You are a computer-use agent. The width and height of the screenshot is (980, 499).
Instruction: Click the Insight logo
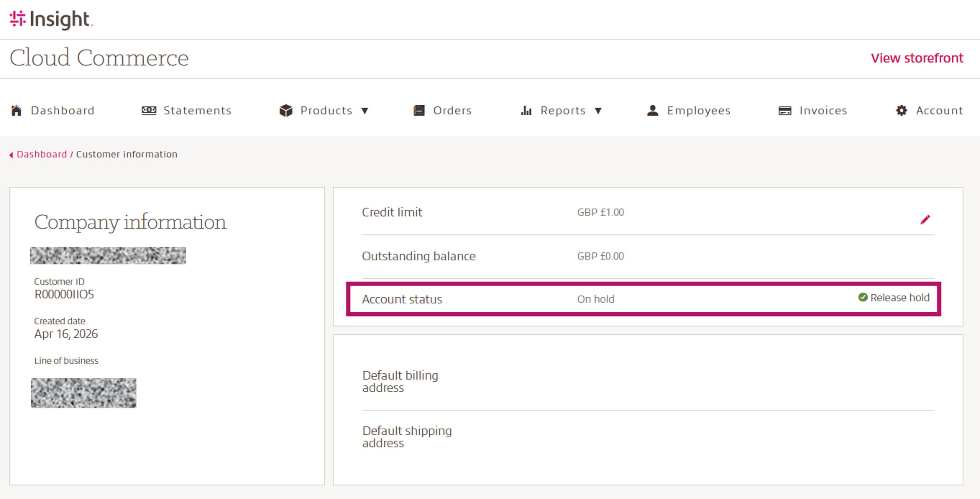pyautogui.click(x=51, y=19)
